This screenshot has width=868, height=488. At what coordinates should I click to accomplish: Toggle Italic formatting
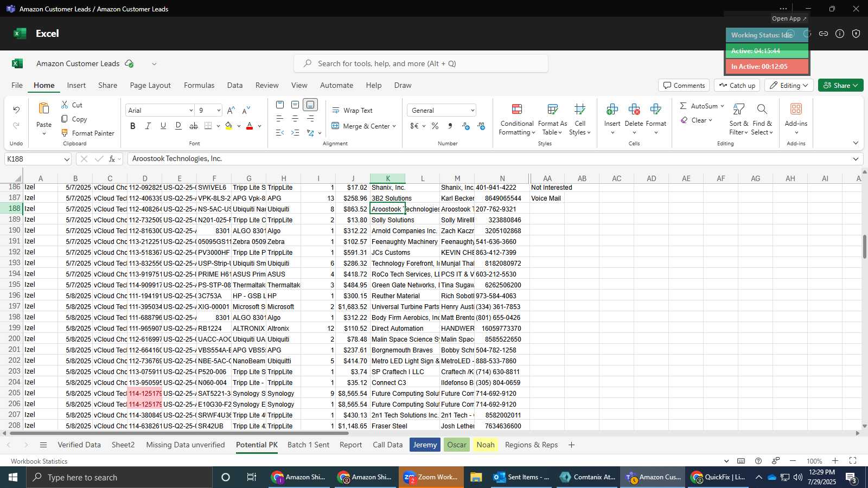148,126
